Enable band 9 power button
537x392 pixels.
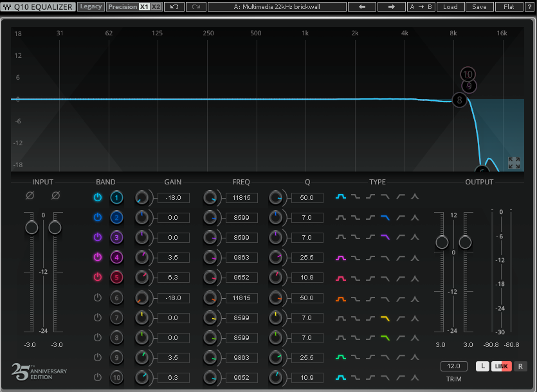[x=98, y=357]
